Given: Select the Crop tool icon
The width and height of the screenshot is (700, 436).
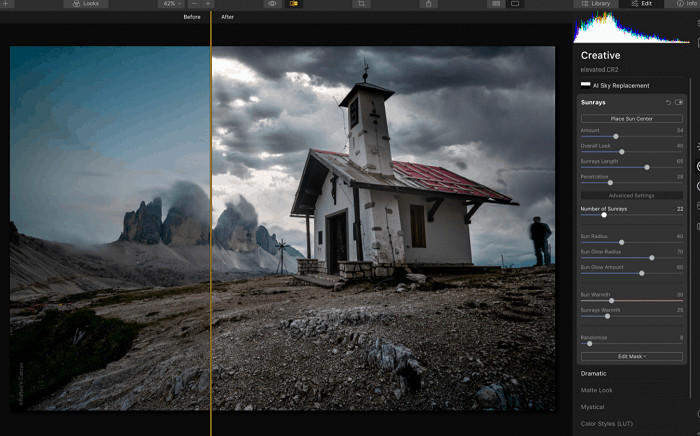Looking at the screenshot, I should click(x=361, y=4).
